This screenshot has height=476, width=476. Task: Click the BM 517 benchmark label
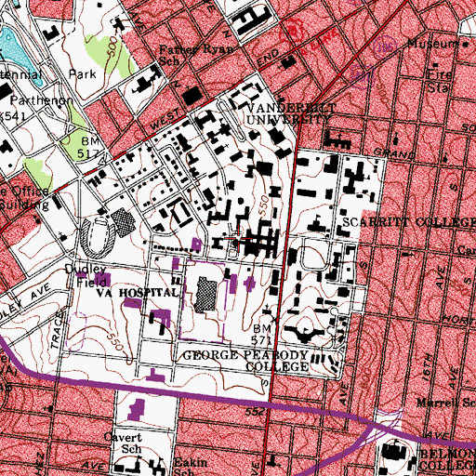[90, 147]
